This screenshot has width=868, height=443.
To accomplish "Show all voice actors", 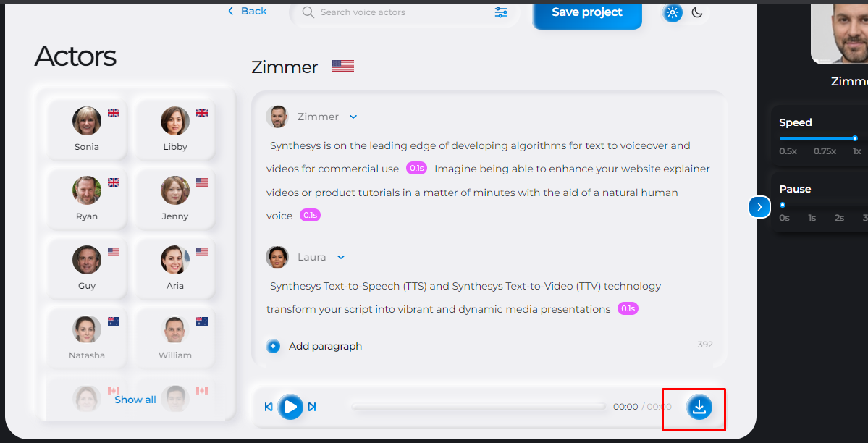I will (135, 400).
